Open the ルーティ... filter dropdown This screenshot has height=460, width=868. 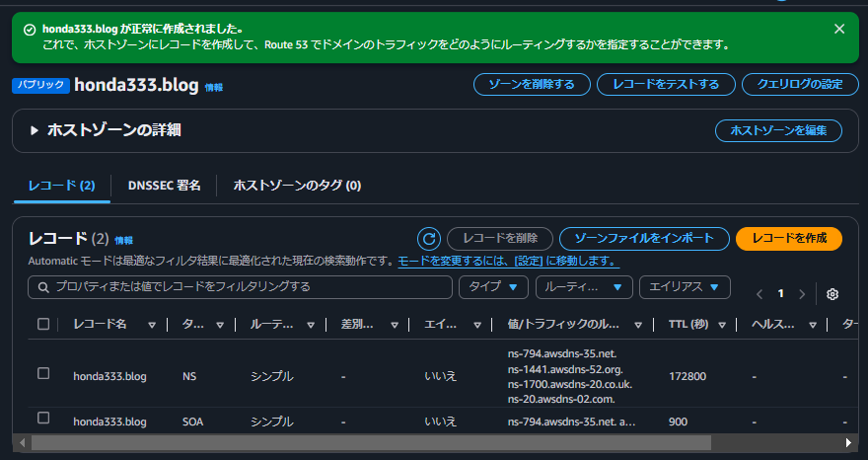pyautogui.click(x=584, y=287)
